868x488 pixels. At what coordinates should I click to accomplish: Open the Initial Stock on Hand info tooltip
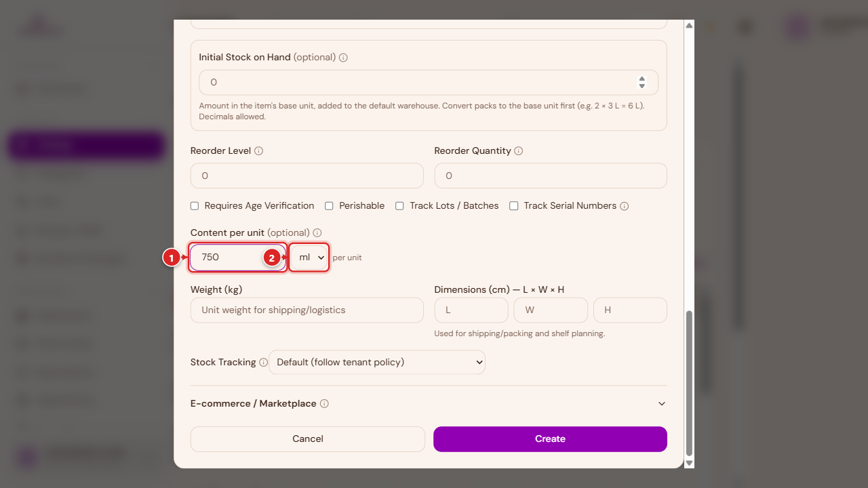click(343, 58)
